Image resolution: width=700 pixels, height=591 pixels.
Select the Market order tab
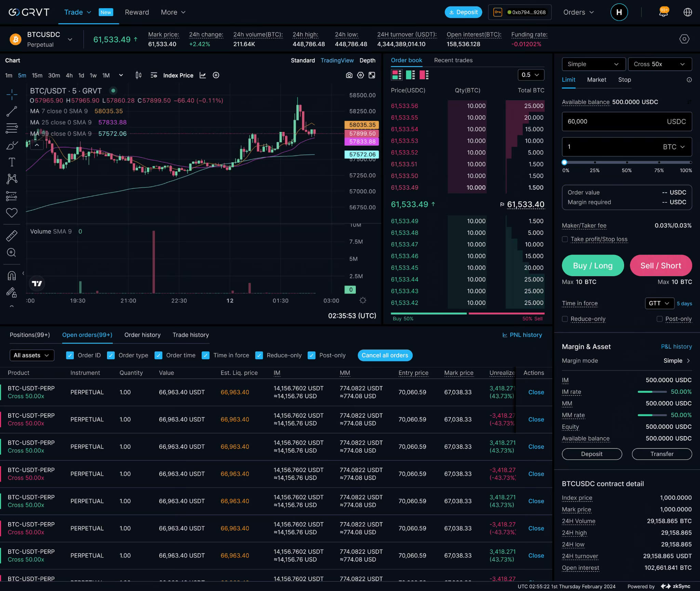coord(596,80)
